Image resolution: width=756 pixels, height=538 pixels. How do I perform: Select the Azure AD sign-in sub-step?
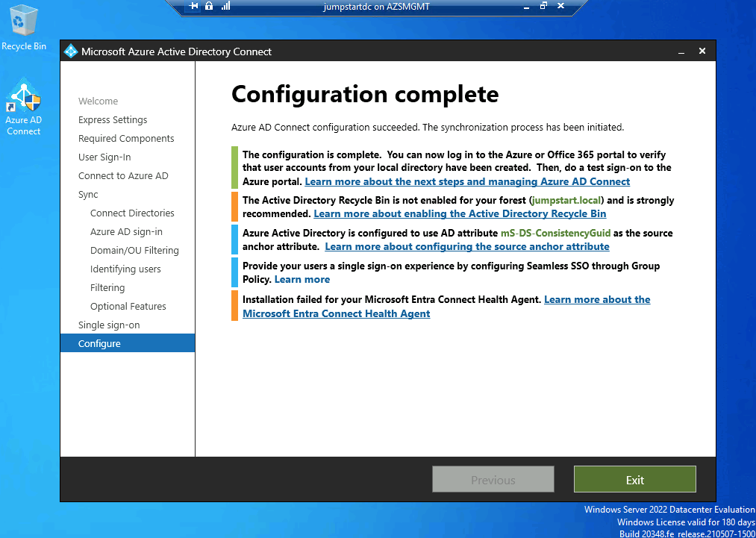[126, 232]
